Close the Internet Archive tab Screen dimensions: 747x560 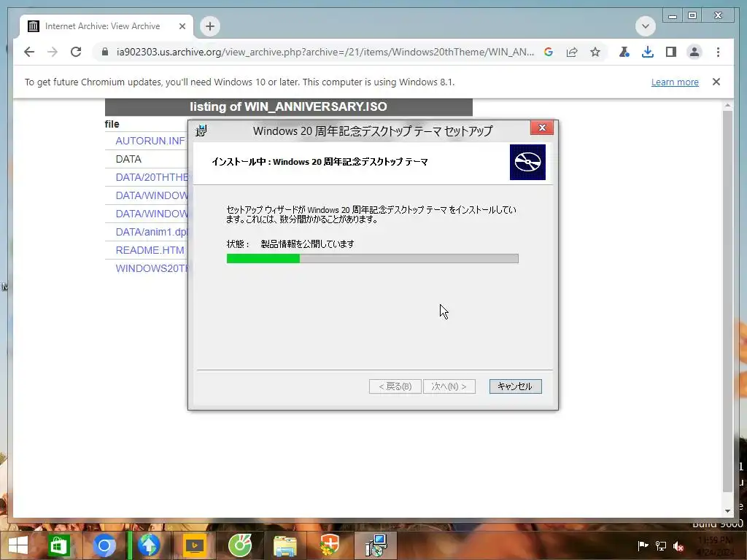pos(182,26)
